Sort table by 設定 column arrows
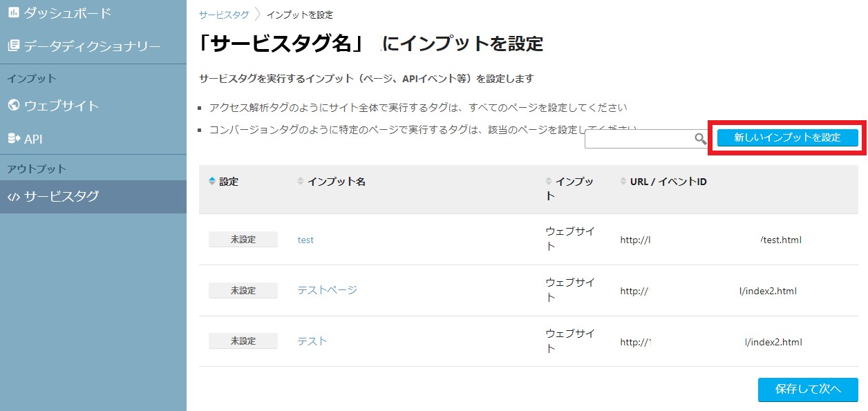The width and height of the screenshot is (868, 411). [212, 181]
